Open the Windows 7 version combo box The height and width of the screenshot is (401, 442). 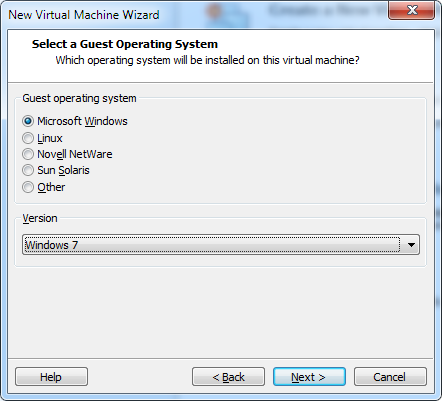pos(221,245)
